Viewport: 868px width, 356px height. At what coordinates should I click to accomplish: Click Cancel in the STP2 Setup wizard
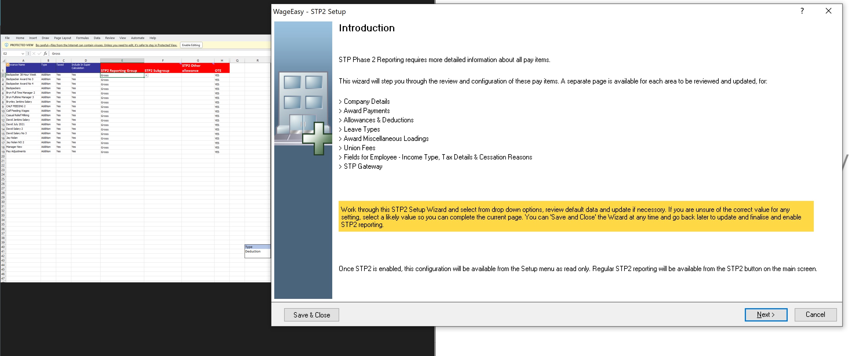point(815,315)
